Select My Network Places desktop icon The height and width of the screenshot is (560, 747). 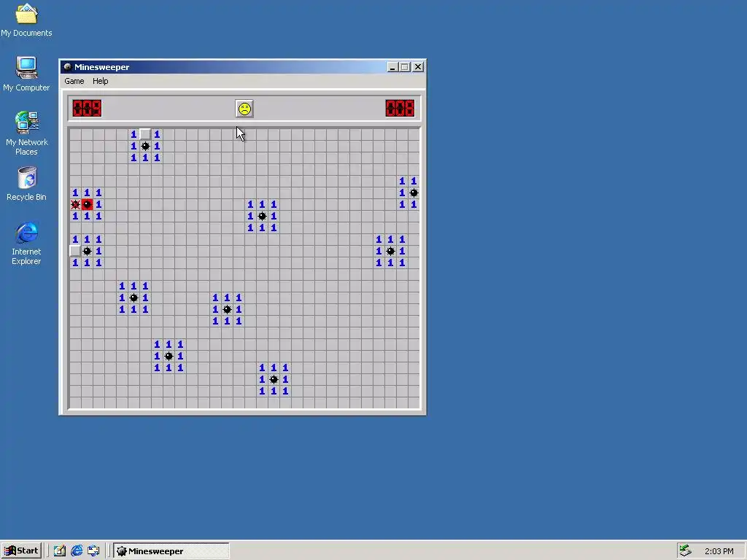click(26, 133)
